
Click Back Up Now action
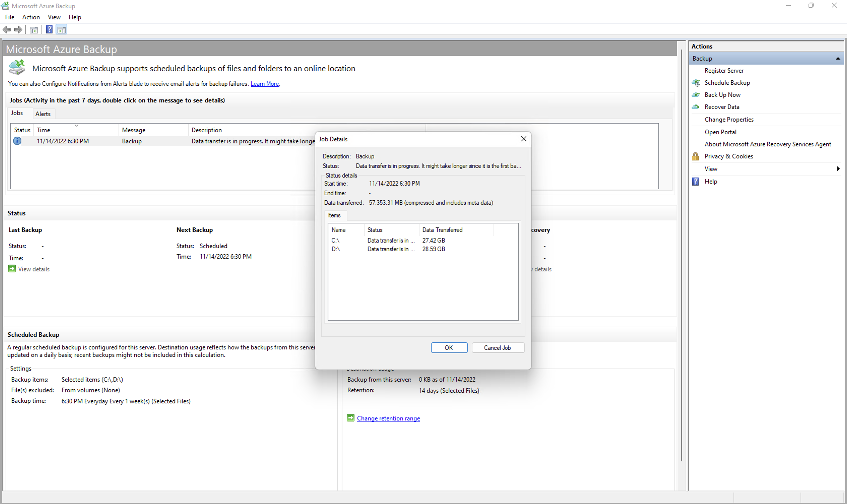722,95
